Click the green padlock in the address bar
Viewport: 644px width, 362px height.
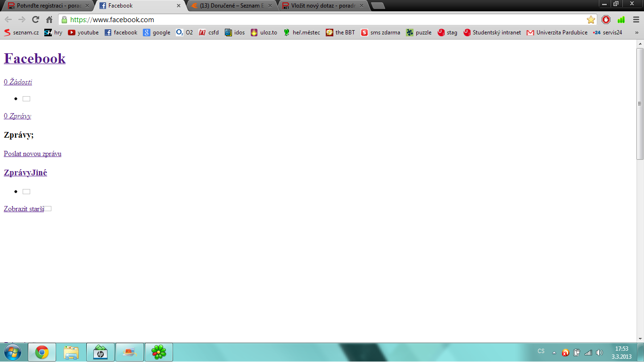pos(64,20)
